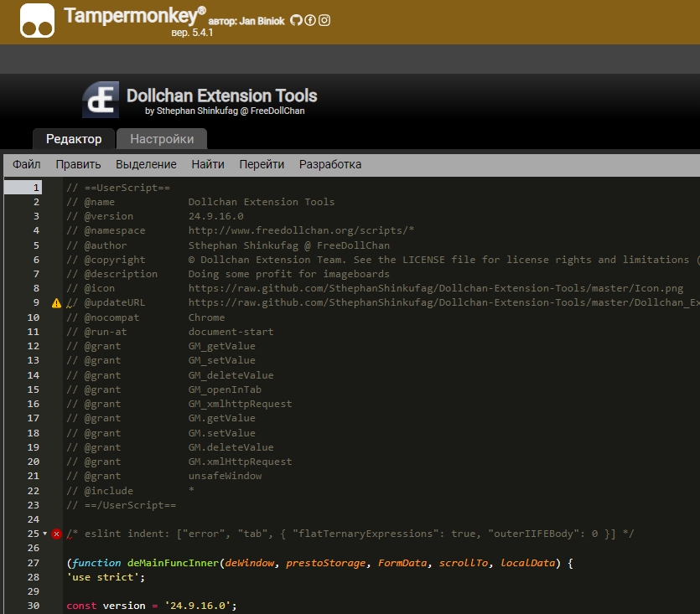The width and height of the screenshot is (700, 614).
Task: Open the Перейти menu
Action: 262,164
